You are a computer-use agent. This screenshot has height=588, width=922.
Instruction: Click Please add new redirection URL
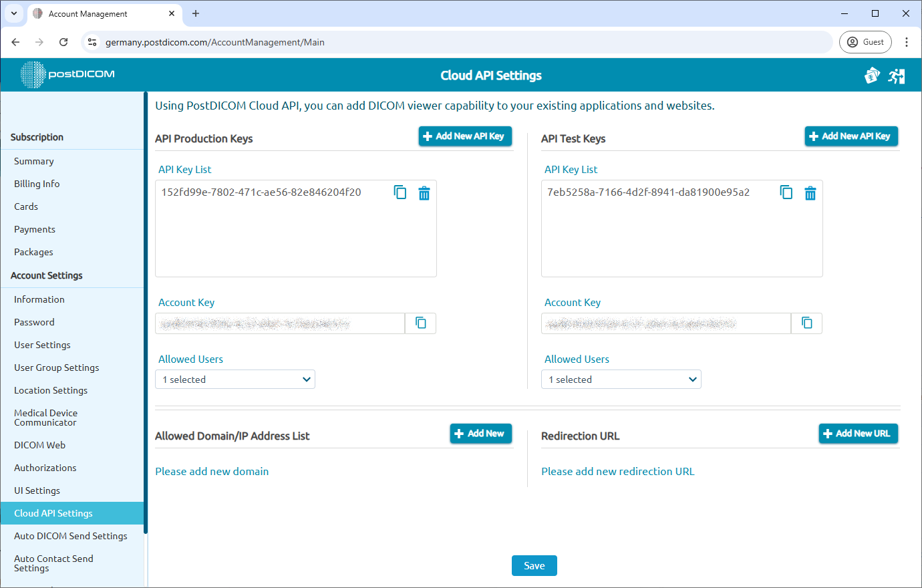pos(618,471)
